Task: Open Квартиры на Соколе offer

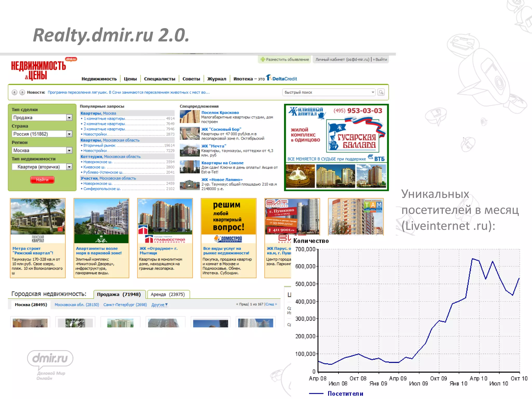Action: pos(222,163)
